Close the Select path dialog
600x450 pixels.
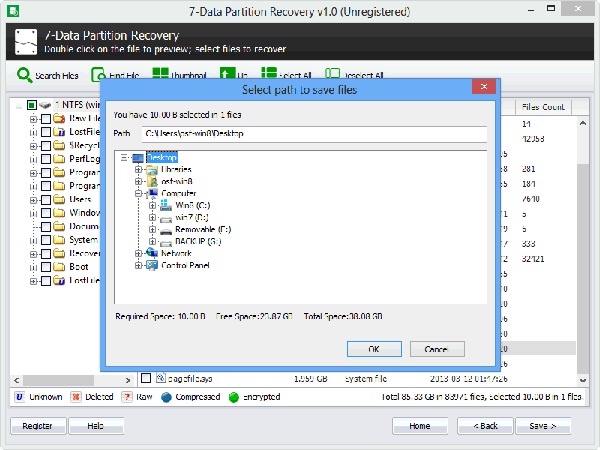[484, 86]
